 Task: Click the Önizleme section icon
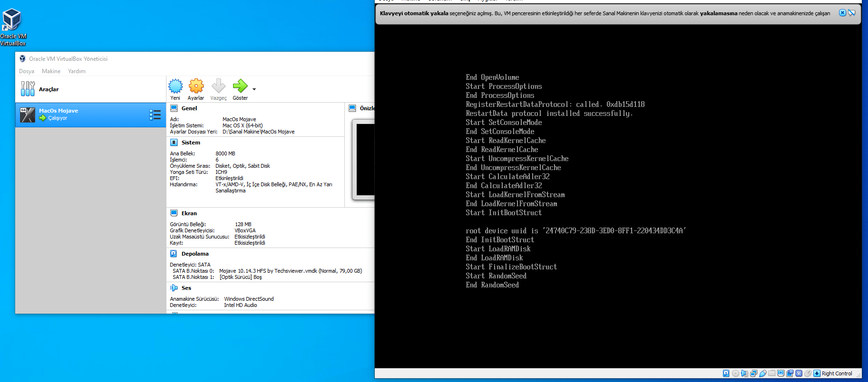[352, 108]
